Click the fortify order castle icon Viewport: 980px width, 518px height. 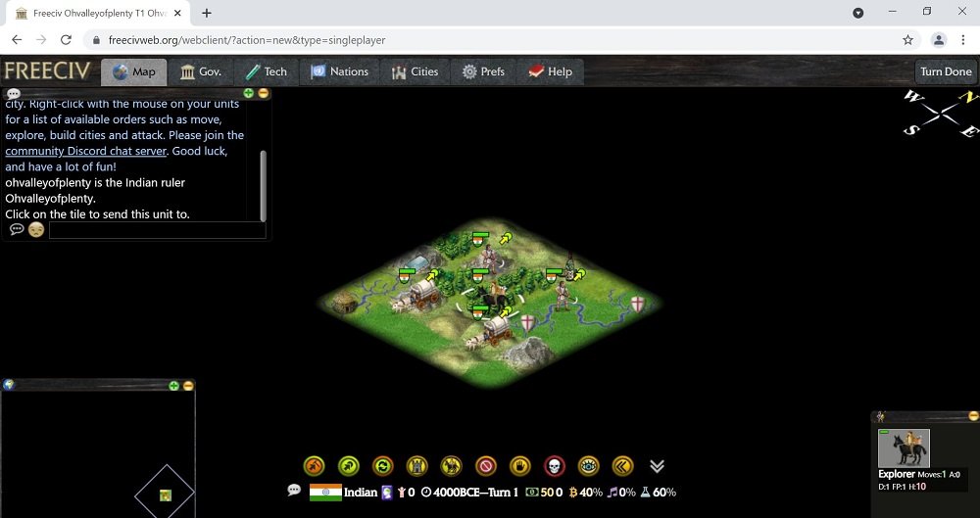416,465
